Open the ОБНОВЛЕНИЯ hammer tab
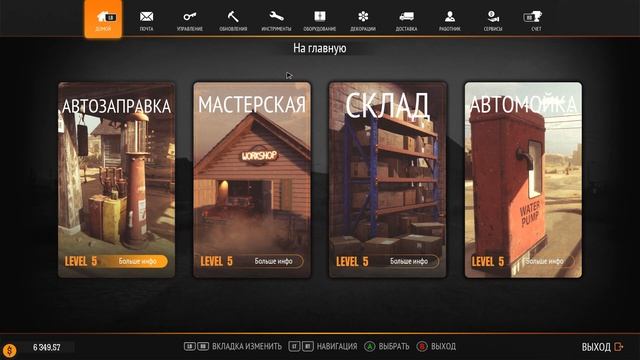Screen dimensions: 640x360 click(x=233, y=20)
